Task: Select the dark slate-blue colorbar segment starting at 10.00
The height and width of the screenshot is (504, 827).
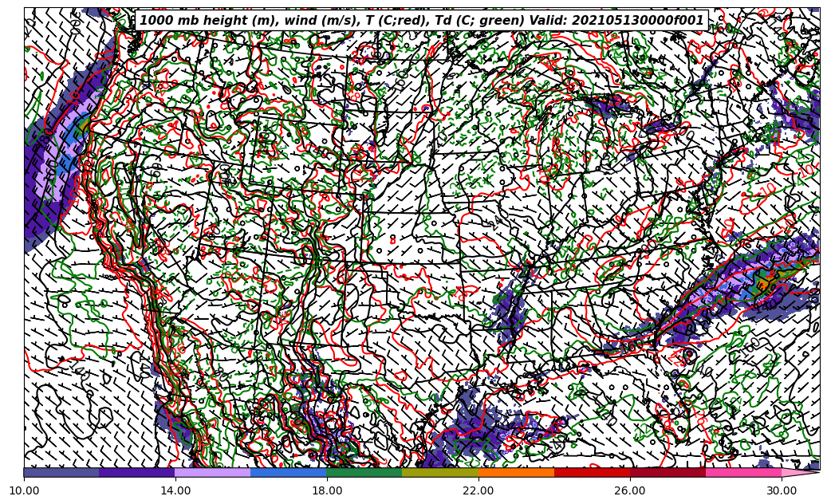Action: pyautogui.click(x=61, y=472)
